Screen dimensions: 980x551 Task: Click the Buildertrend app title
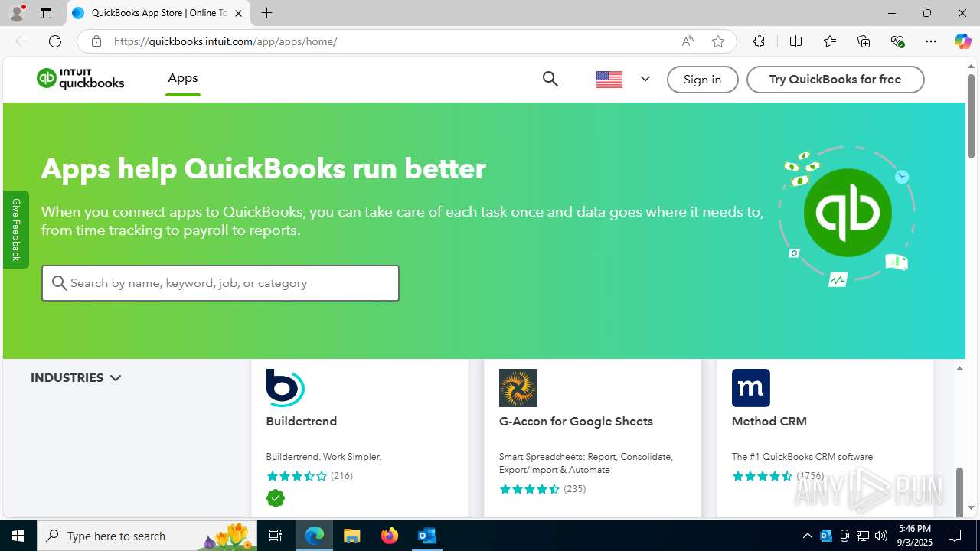tap(302, 422)
